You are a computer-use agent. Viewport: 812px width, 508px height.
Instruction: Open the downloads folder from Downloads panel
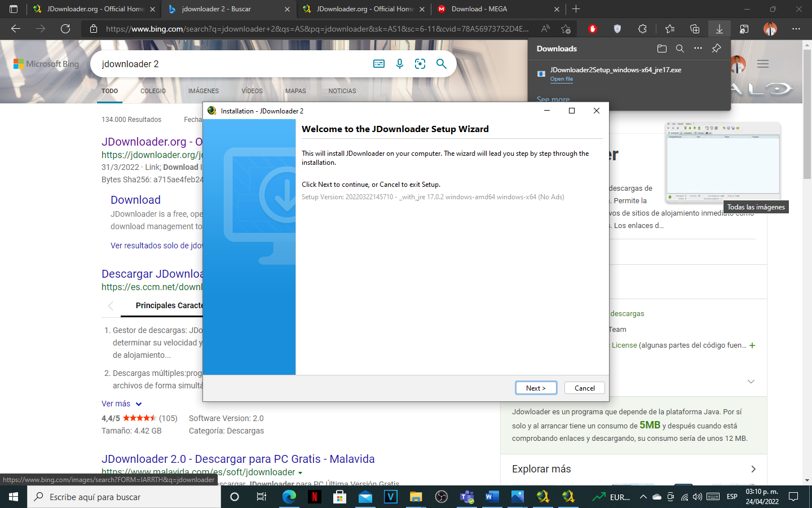(662, 49)
